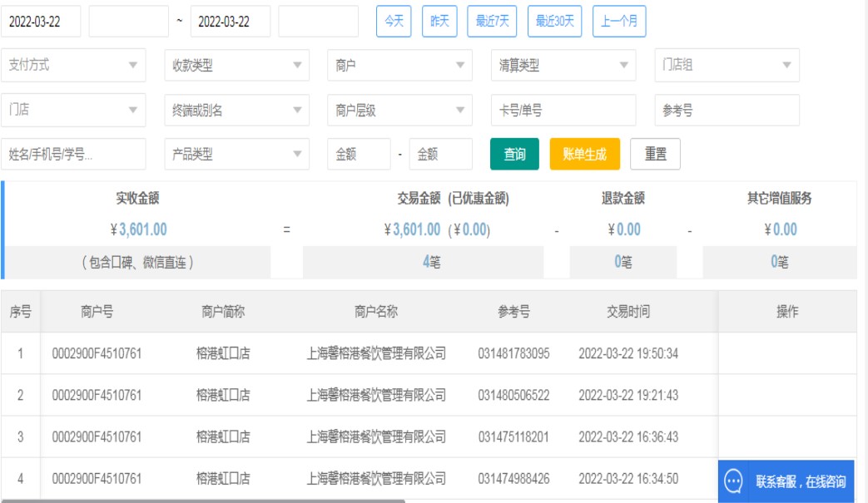
Task: Choose the 最近7天 date range
Action: tap(492, 22)
